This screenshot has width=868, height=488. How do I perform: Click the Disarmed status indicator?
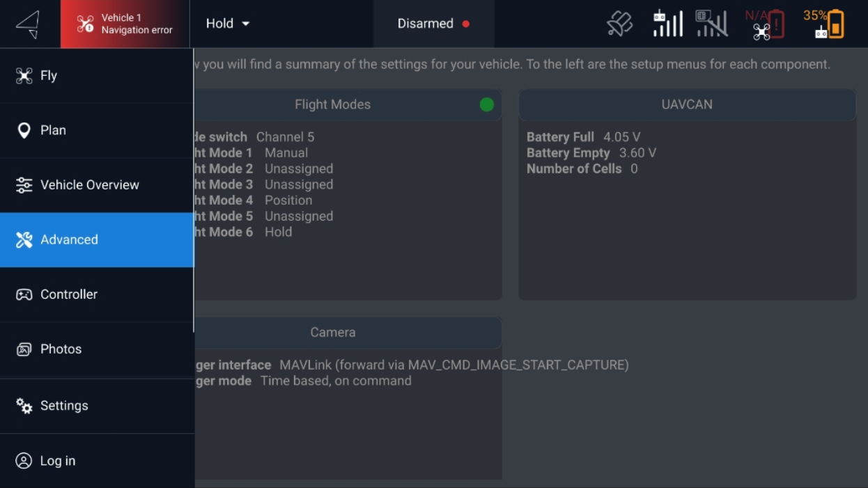click(433, 24)
